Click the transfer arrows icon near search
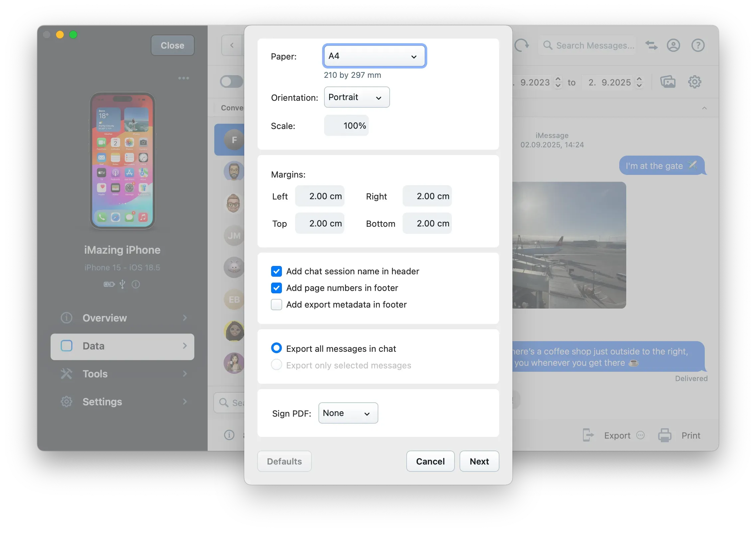The image size is (756, 534). (x=651, y=45)
